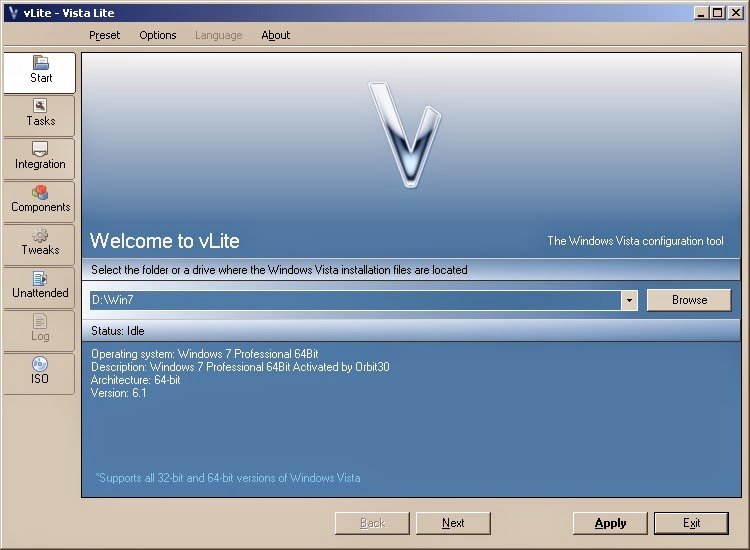The width and height of the screenshot is (750, 550).
Task: Open the Integration section
Action: (x=40, y=158)
